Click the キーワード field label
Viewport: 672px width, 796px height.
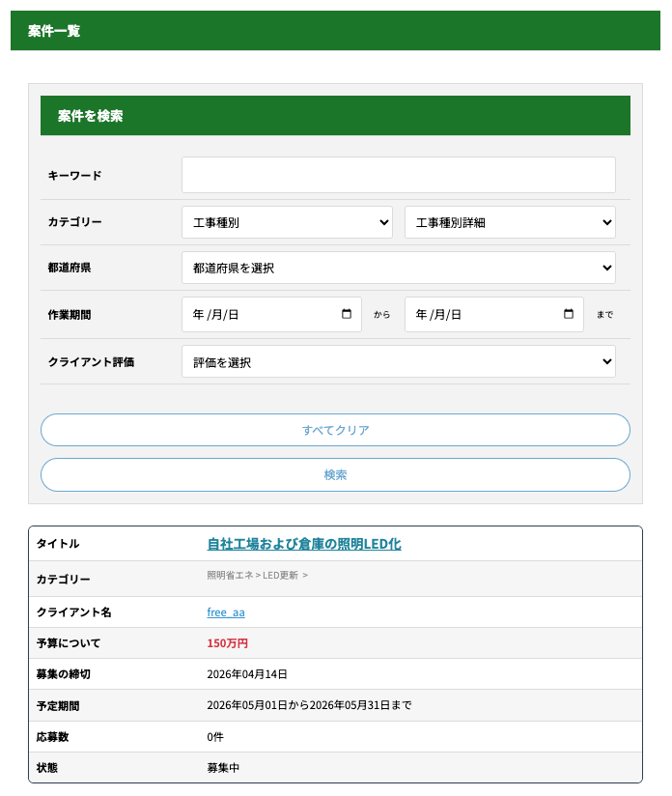(x=74, y=176)
